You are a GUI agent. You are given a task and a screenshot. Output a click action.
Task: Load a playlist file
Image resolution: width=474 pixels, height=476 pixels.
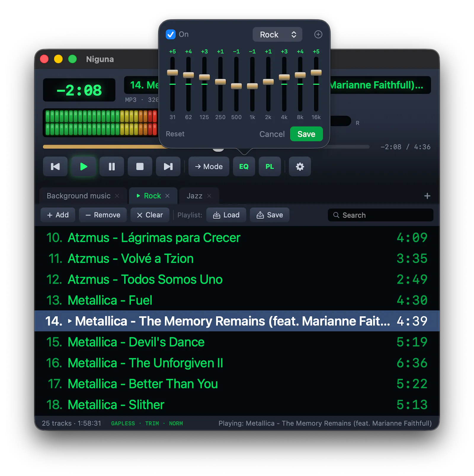[x=226, y=215]
